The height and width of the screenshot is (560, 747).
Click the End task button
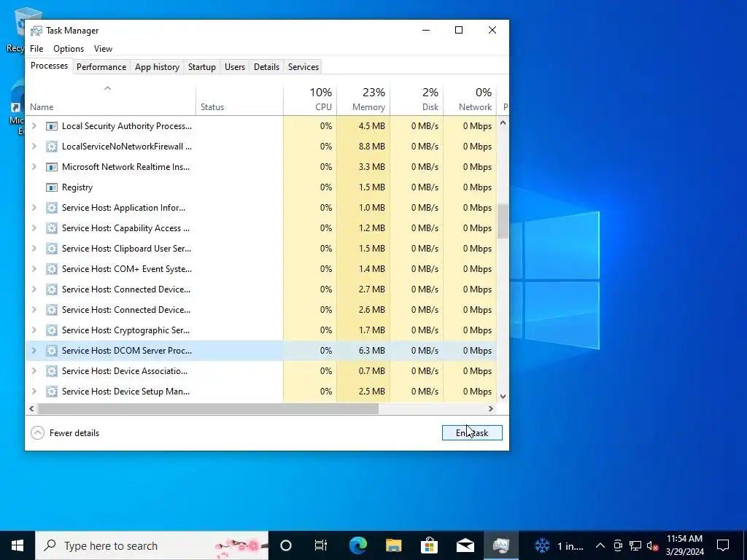472,433
